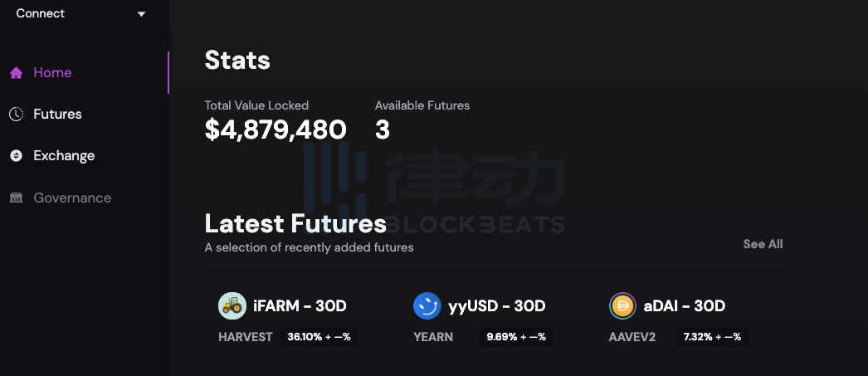
Task: Click the See All link
Action: click(763, 244)
